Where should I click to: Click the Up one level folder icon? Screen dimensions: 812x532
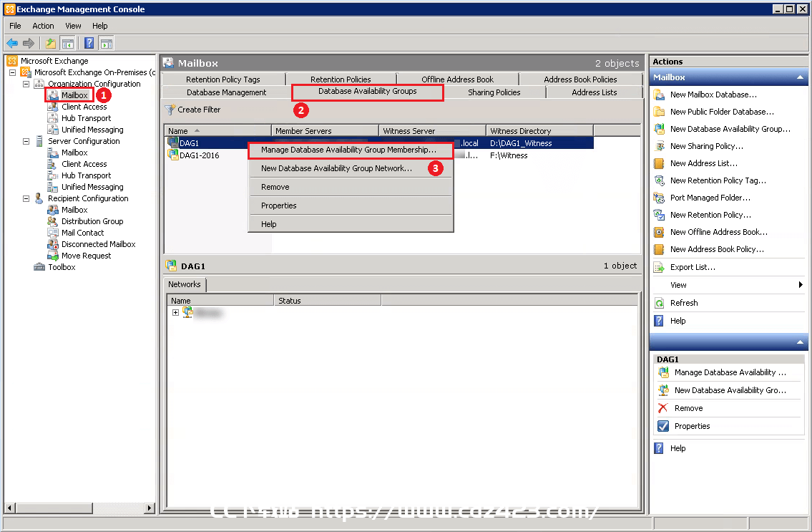(x=51, y=44)
